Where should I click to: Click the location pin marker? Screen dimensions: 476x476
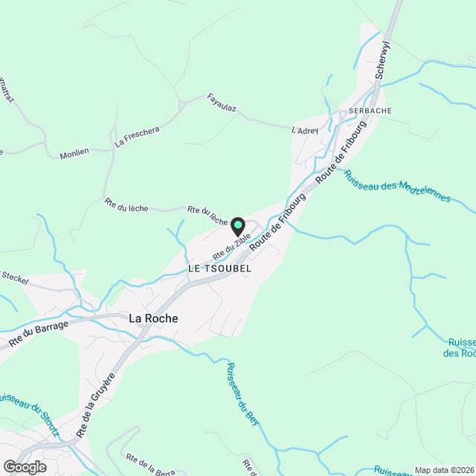238,227
